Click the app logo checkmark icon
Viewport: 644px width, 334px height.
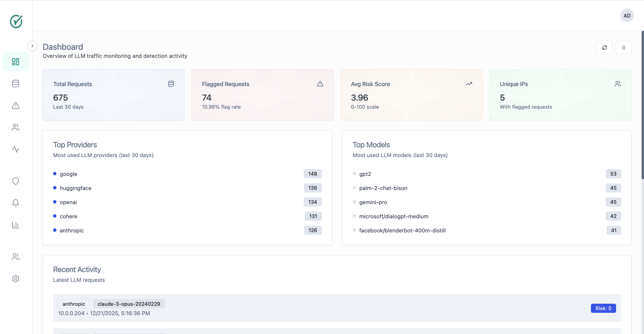coord(16,22)
